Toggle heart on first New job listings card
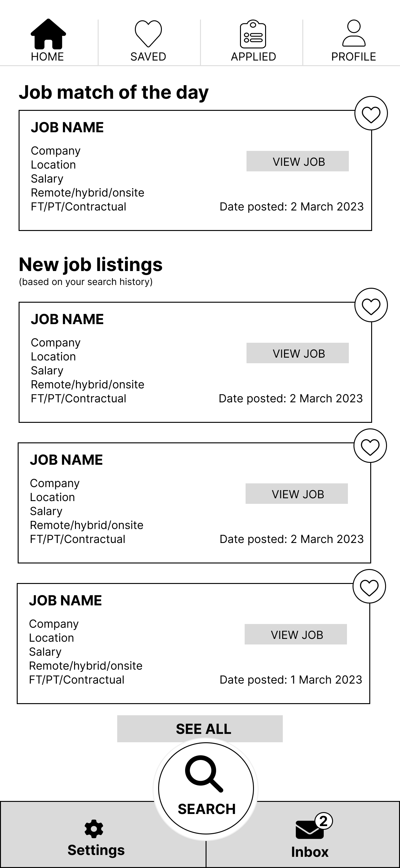 coord(371,305)
